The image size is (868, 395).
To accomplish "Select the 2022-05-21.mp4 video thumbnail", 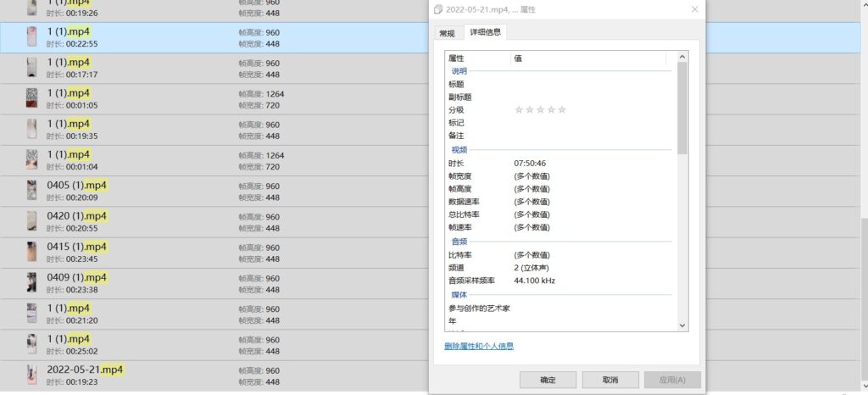I will click(31, 375).
